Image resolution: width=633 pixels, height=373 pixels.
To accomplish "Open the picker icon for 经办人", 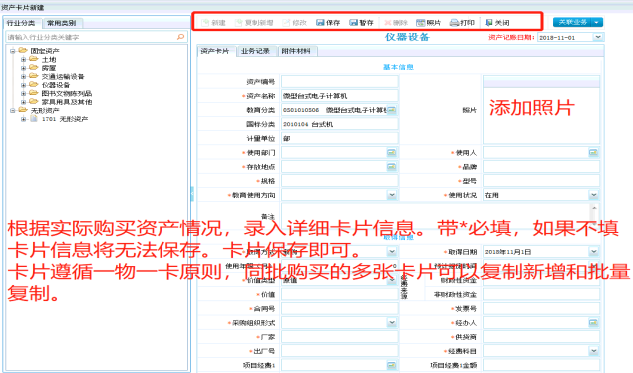I will pyautogui.click(x=593, y=323).
